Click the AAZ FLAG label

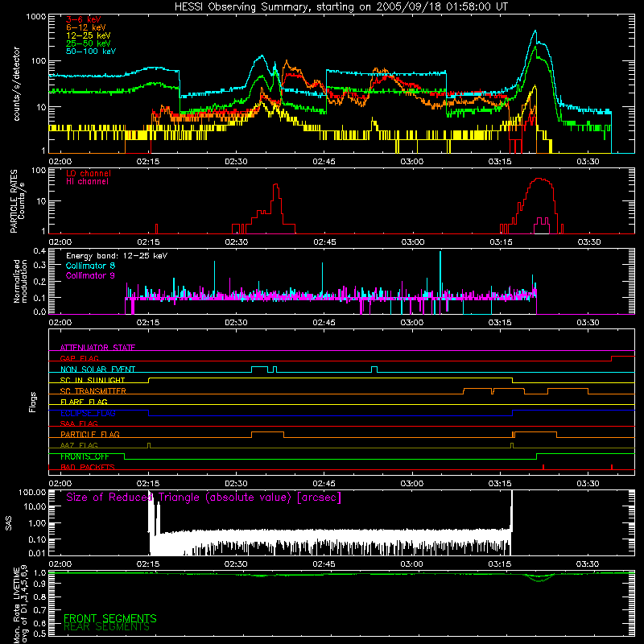(79, 445)
